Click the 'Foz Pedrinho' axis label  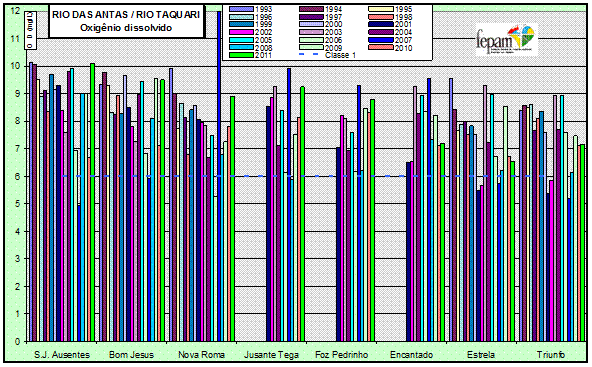click(x=341, y=355)
